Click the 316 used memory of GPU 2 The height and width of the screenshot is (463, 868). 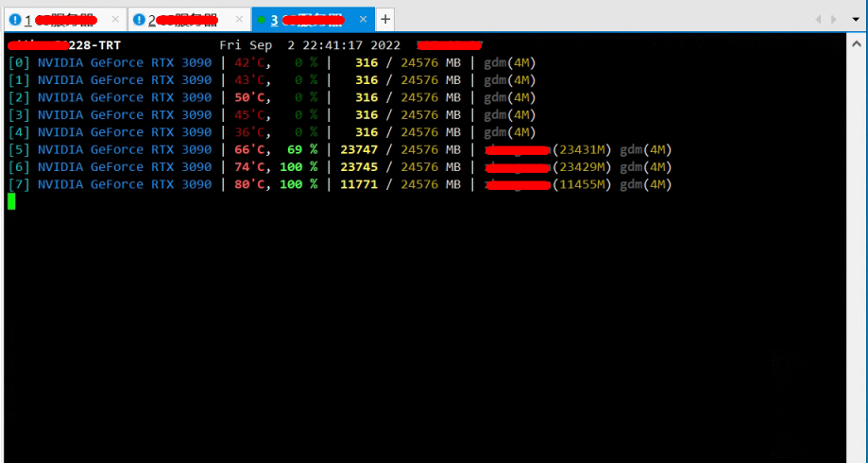pyautogui.click(x=366, y=97)
